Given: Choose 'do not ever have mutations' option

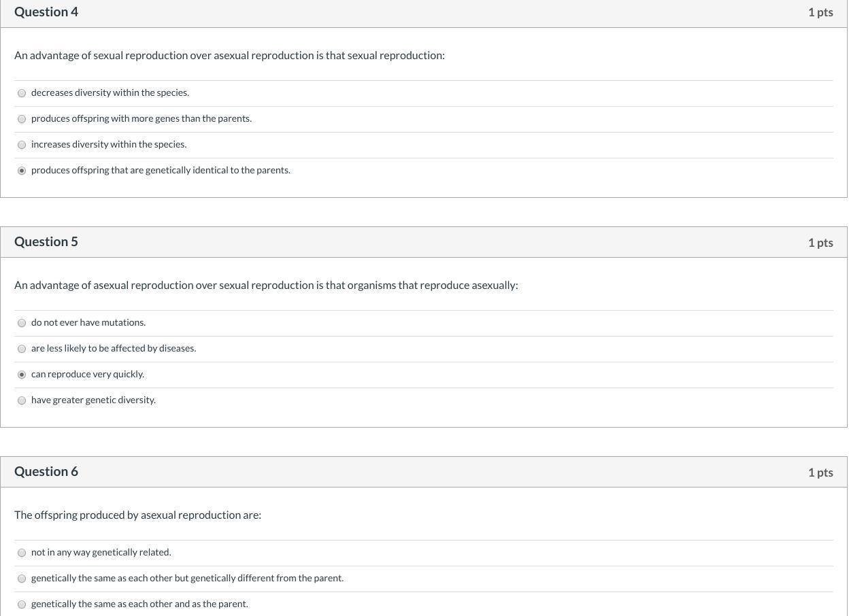Looking at the screenshot, I should click(x=22, y=323).
